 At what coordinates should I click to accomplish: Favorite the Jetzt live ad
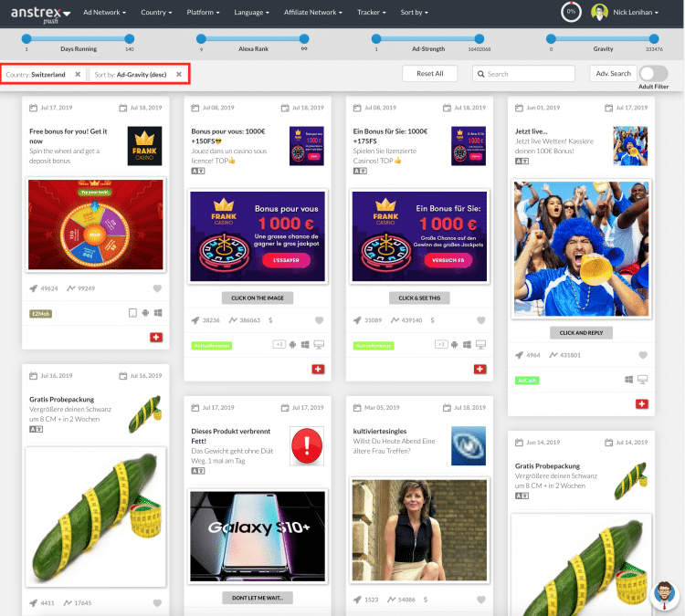643,355
